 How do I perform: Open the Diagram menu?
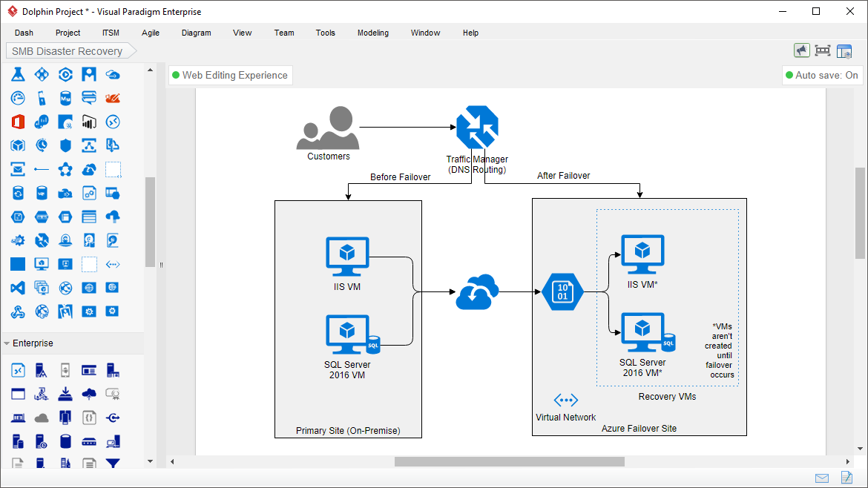pos(196,33)
